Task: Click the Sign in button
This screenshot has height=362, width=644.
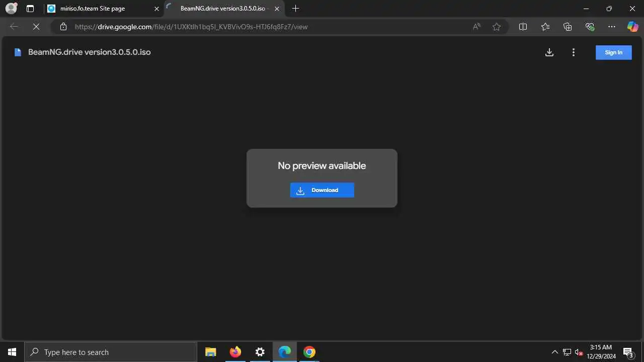Action: click(x=613, y=52)
